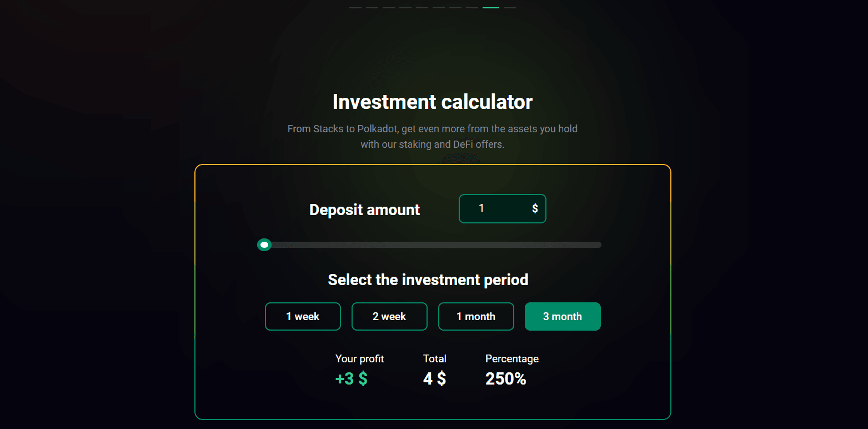Jump to the last slide indicator dash
Viewport: 868px width, 429px height.
point(510,8)
